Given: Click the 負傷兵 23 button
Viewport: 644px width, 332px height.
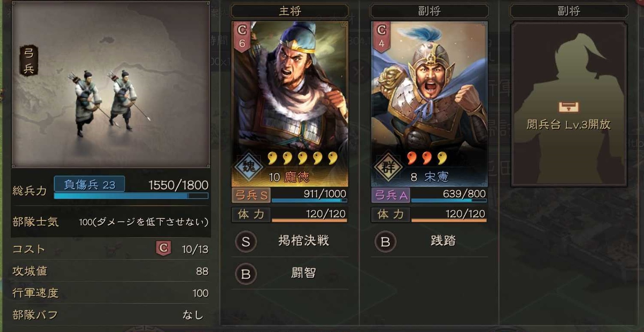Looking at the screenshot, I should [x=90, y=184].
